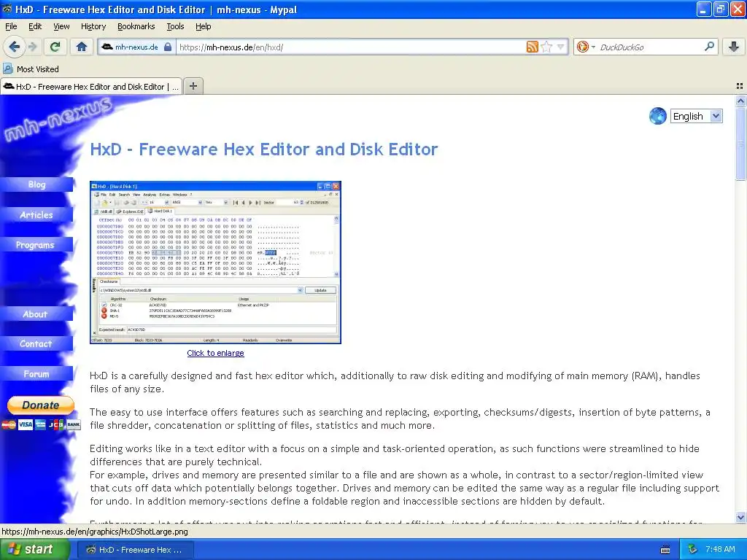
Task: Click the list all tabs icon
Action: [x=740, y=86]
